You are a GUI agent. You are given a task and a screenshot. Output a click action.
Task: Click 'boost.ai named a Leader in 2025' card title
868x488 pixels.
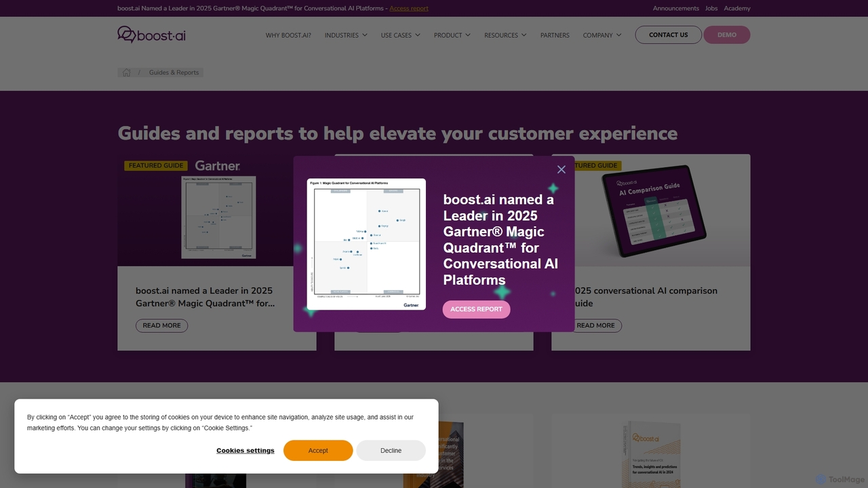point(205,297)
